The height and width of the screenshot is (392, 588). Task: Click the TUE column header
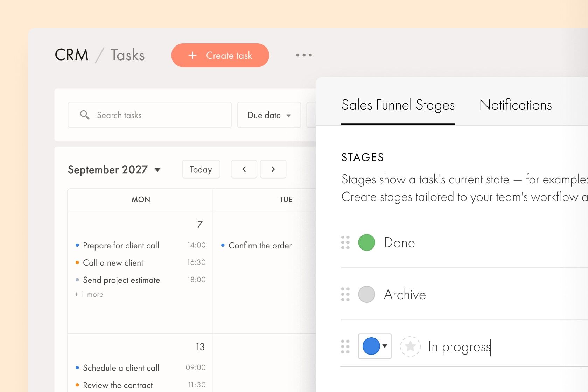pos(286,199)
